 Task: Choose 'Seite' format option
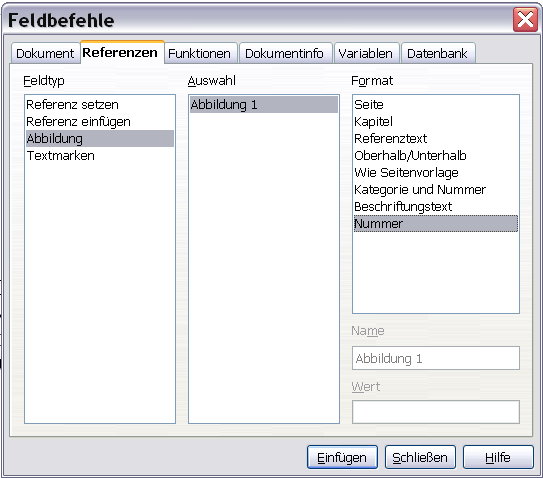[436, 105]
